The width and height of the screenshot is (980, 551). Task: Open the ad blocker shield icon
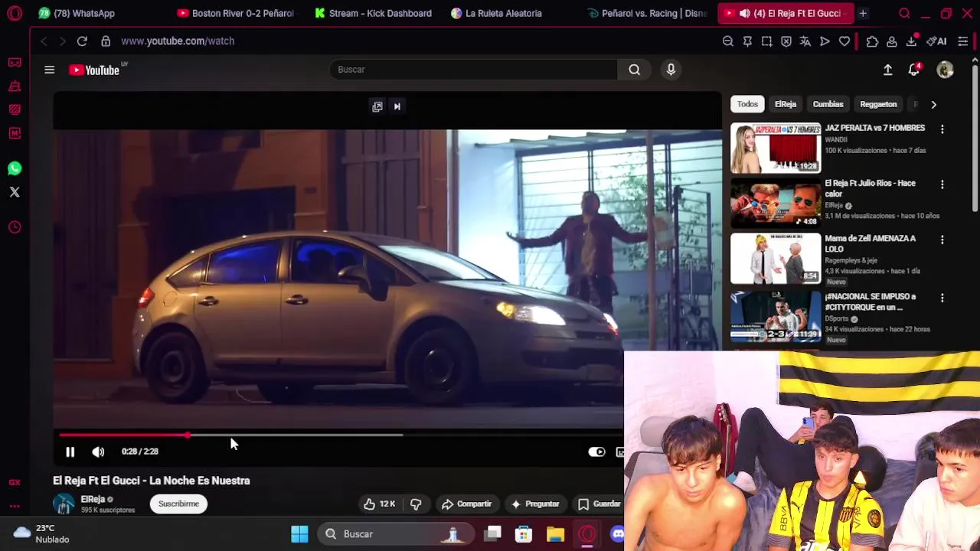786,41
